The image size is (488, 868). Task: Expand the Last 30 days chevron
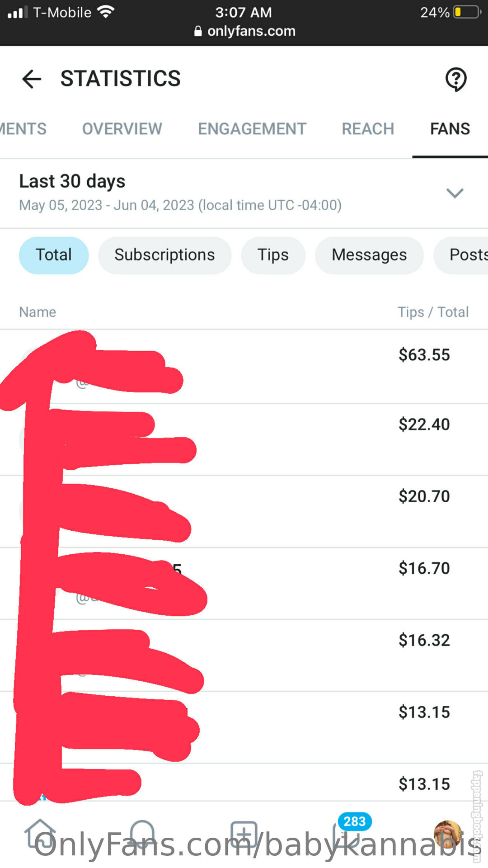tap(455, 193)
